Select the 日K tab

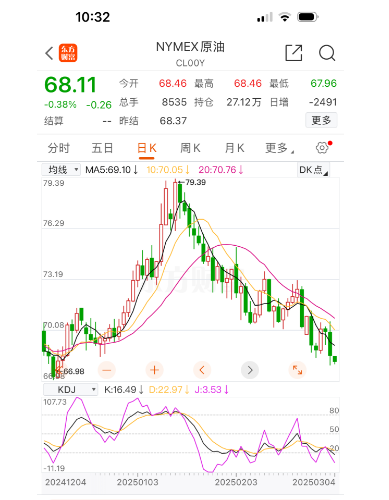pos(147,148)
